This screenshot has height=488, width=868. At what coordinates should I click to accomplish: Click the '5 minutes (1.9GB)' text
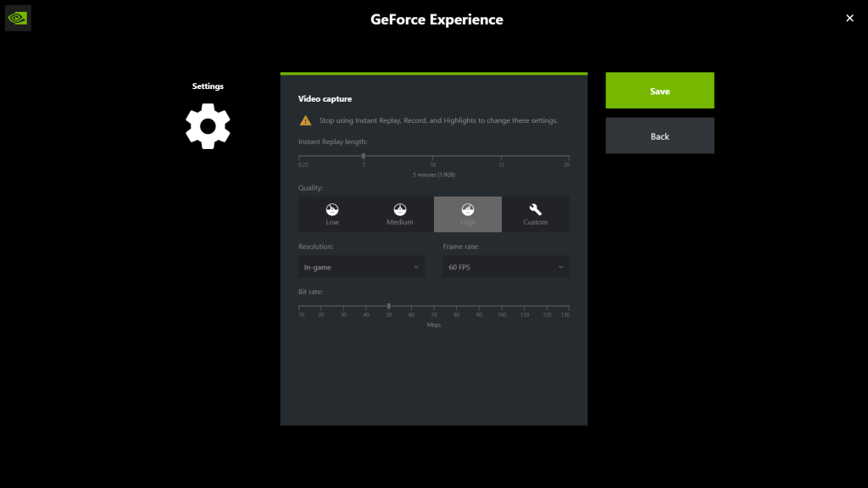[434, 175]
